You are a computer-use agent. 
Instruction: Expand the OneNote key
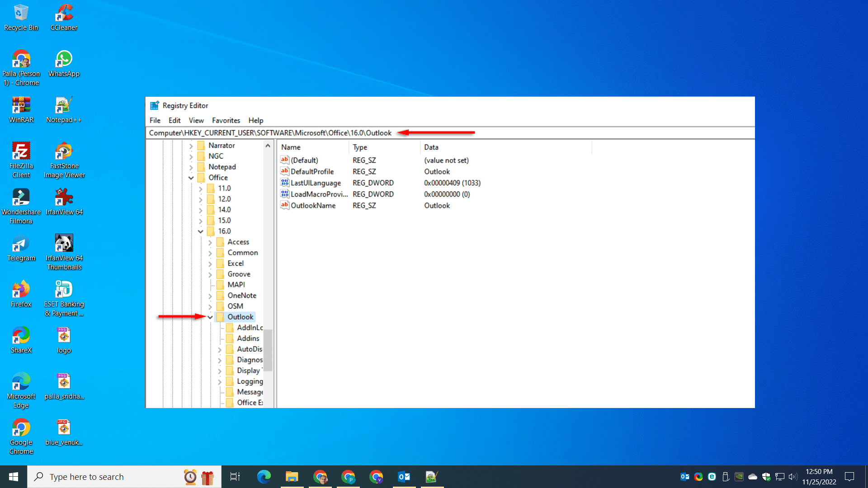(x=210, y=296)
